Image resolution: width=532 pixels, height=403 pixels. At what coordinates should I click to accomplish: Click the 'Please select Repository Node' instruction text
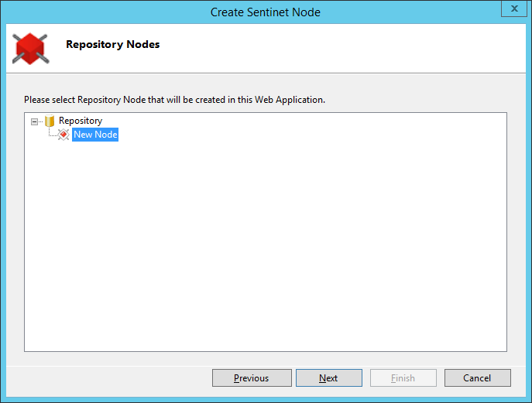(x=174, y=100)
